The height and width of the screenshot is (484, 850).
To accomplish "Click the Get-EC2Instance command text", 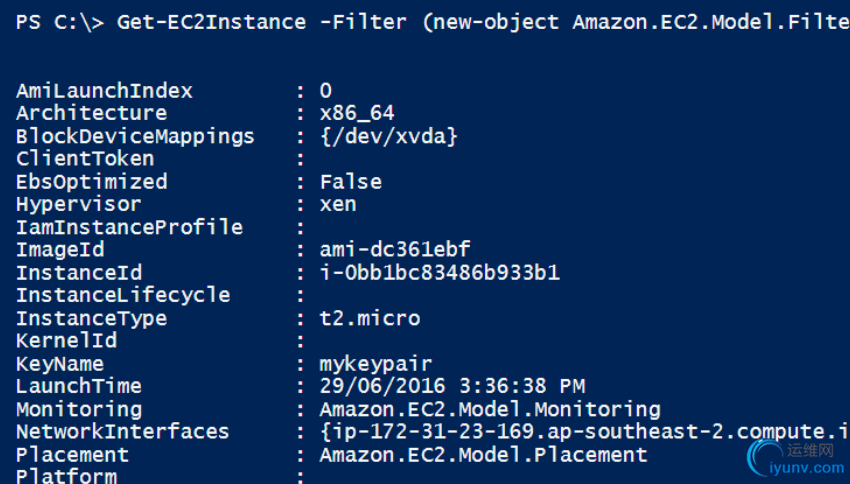I will [x=211, y=22].
